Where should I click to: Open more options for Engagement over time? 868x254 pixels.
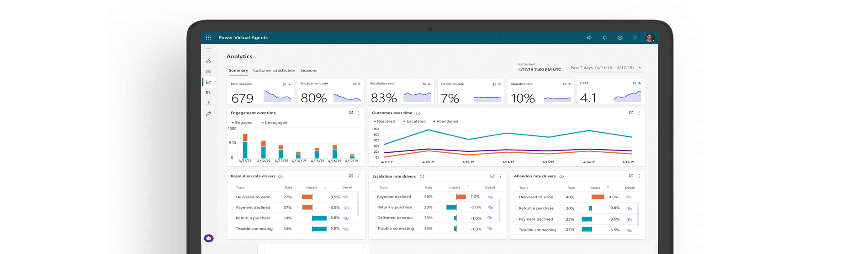[359, 113]
